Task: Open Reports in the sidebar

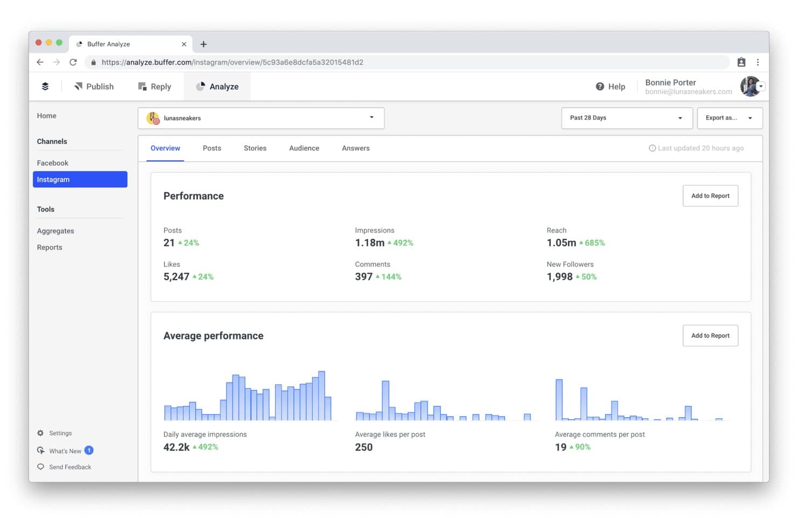Action: pos(50,247)
